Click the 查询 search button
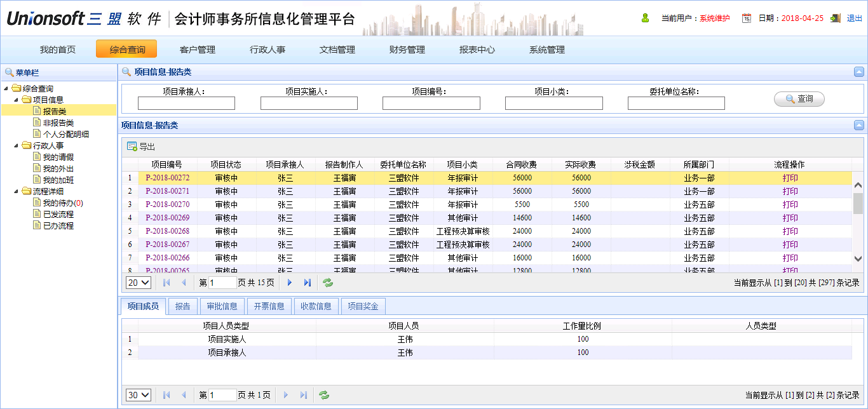868x409 pixels. [799, 99]
